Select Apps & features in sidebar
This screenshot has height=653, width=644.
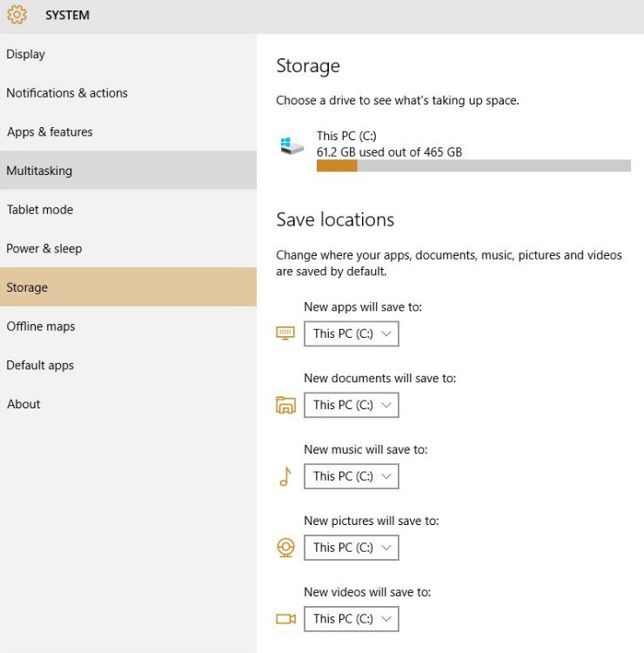click(x=50, y=132)
